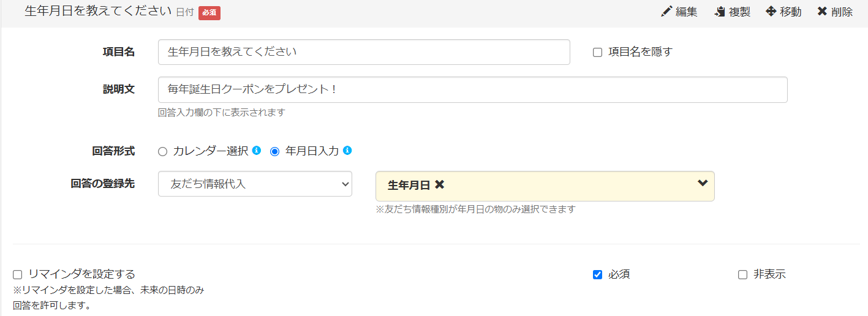Remove 生年月日 tag with the X icon
Viewport: 868px width, 316px height.
pos(439,184)
